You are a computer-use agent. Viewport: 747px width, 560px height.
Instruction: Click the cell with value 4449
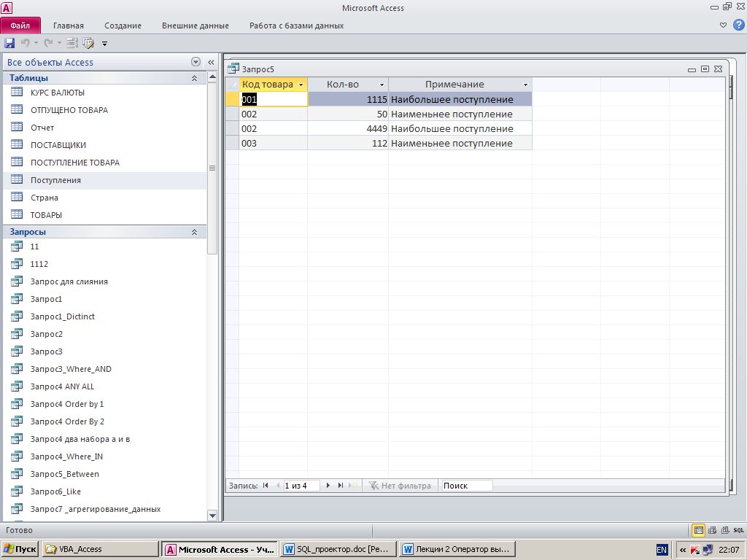click(x=348, y=128)
